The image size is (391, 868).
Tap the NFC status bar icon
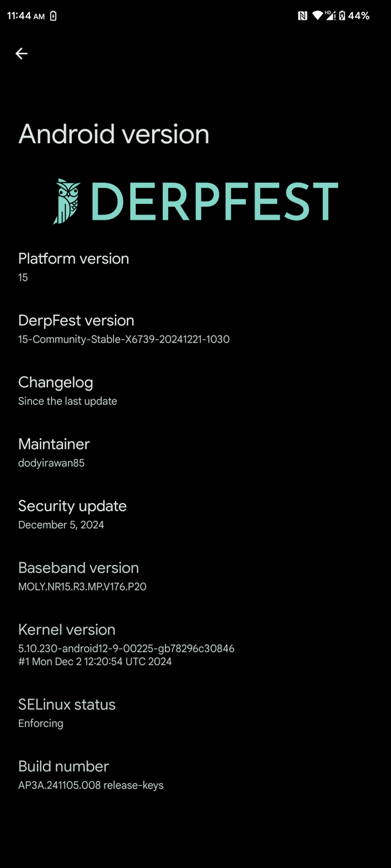point(303,16)
